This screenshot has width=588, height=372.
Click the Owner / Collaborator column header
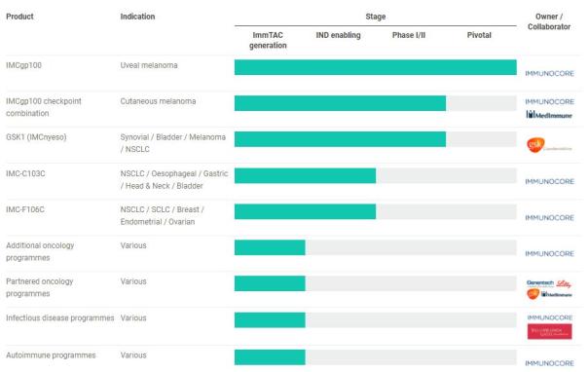(x=549, y=21)
